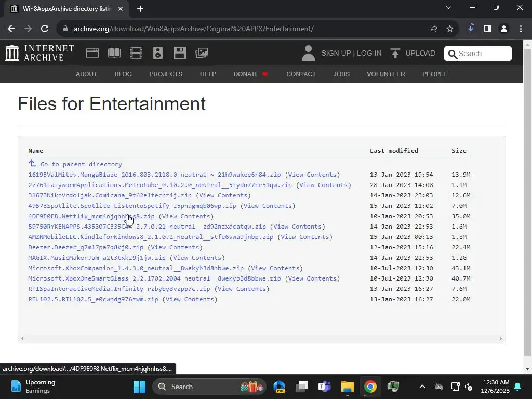Download MangaBlaze zip file

tap(154, 175)
